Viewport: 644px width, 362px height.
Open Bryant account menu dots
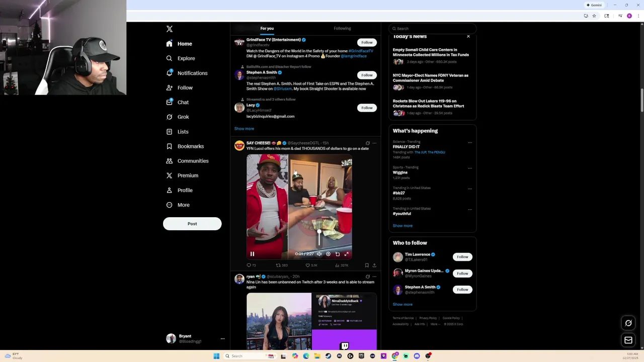point(222,339)
